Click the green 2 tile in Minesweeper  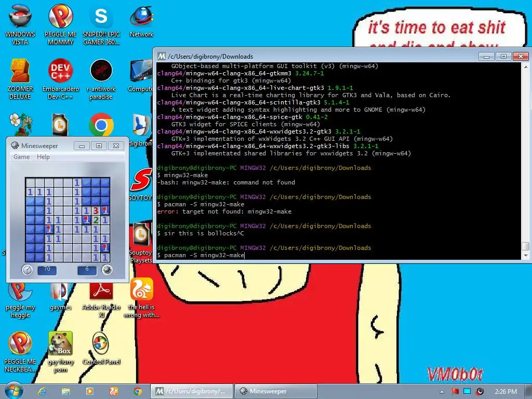96,220
